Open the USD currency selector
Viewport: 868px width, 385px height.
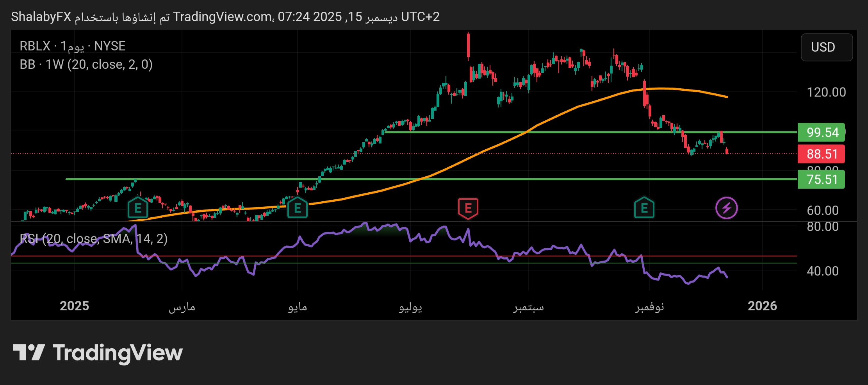pyautogui.click(x=826, y=47)
